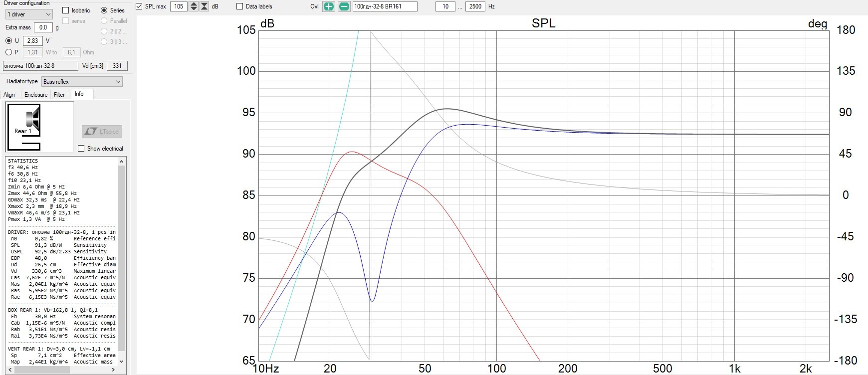The width and height of the screenshot is (868, 375).
Task: Click the 'VmaxR 46,4 m/s' statistics line
Action: [44, 213]
